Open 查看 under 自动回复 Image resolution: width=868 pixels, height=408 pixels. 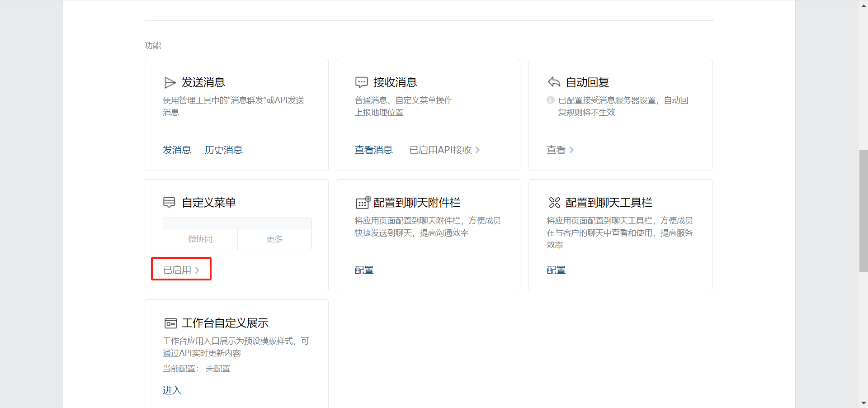560,150
